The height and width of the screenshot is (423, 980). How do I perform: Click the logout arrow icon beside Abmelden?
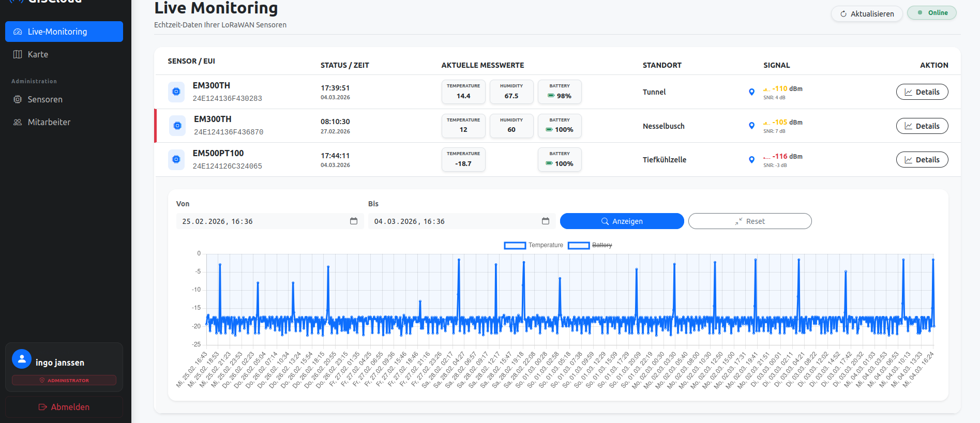(43, 407)
